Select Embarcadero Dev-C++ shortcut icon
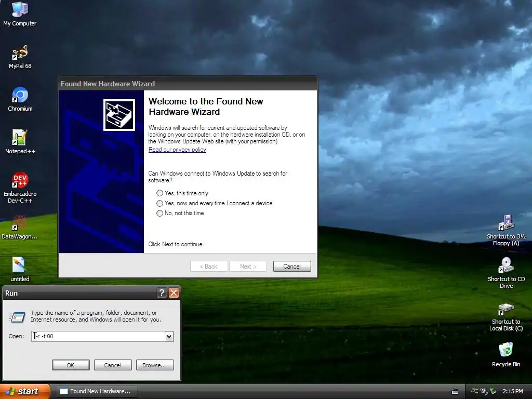 pos(20,187)
